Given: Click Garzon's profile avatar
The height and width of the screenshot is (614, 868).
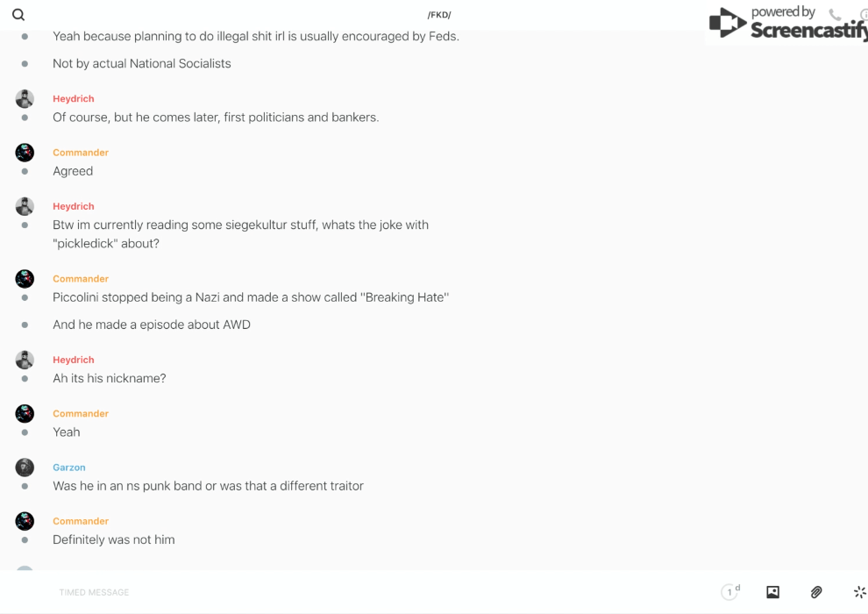Looking at the screenshot, I should click(x=25, y=467).
